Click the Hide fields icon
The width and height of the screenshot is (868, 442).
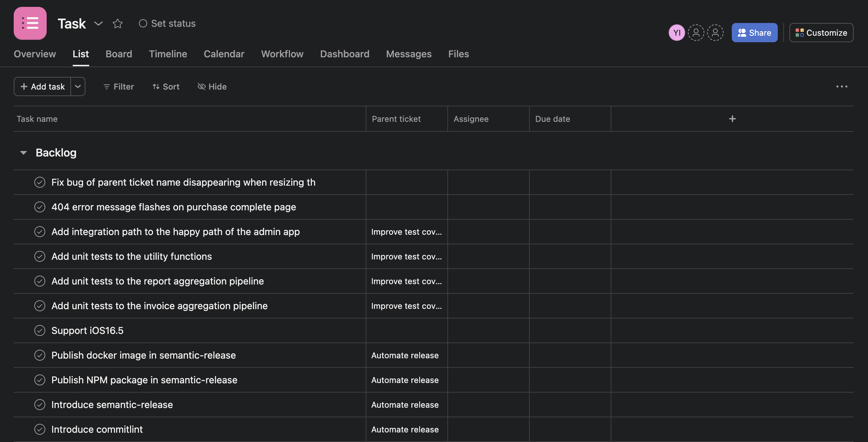[201, 86]
